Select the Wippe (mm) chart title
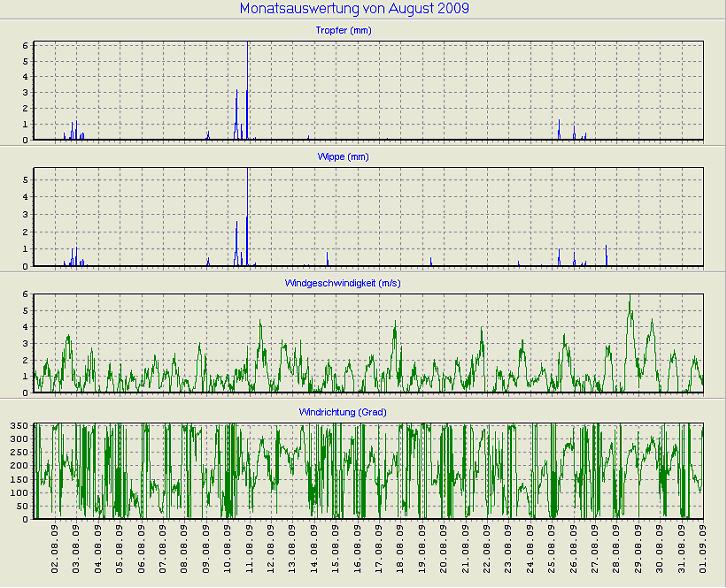726x588 pixels. click(368, 157)
